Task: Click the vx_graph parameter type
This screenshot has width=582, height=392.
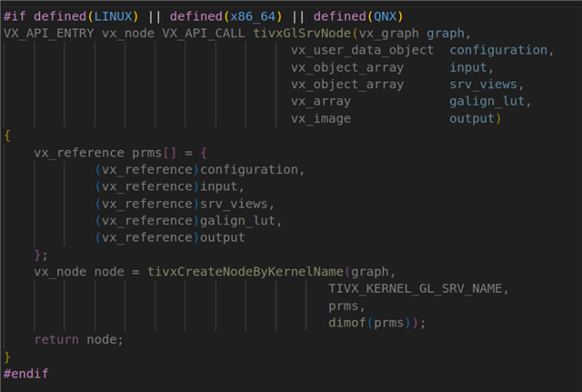Action: pos(389,34)
